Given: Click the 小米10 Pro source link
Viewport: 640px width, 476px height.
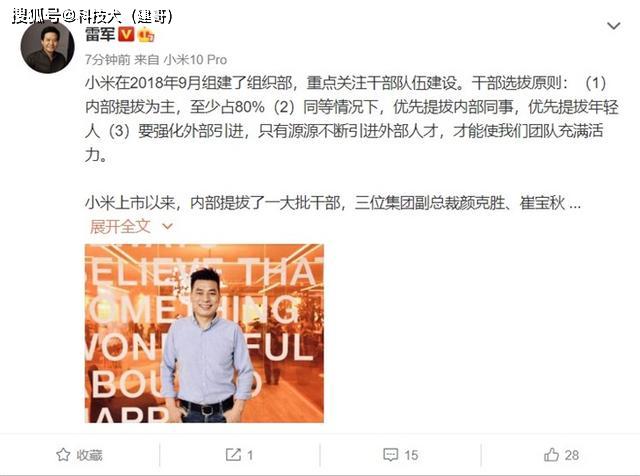Looking at the screenshot, I should [195, 60].
